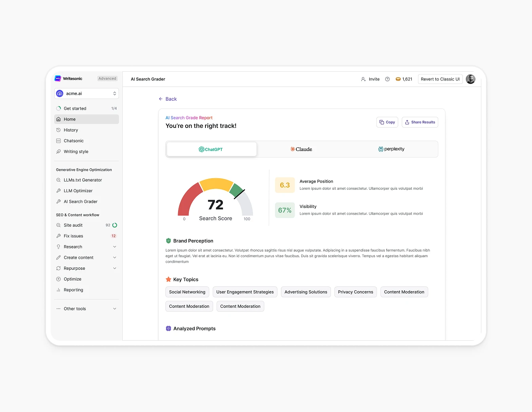Open Chatsonic from the sidebar
Image resolution: width=532 pixels, height=412 pixels.
click(74, 141)
